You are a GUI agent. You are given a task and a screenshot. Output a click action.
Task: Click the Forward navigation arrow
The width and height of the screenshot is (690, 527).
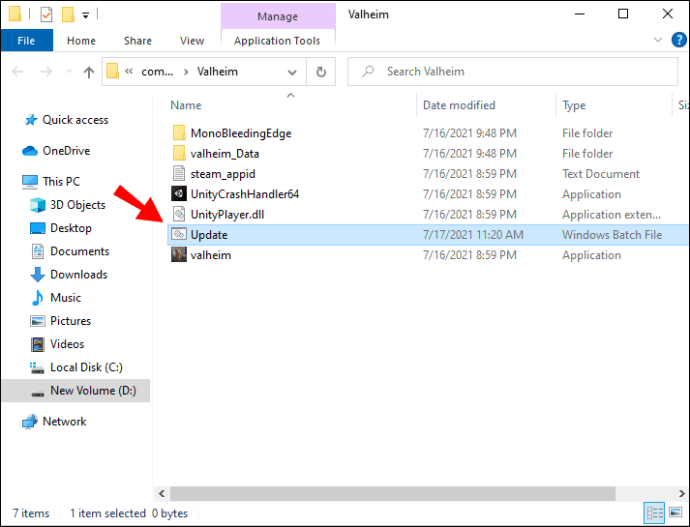46,71
